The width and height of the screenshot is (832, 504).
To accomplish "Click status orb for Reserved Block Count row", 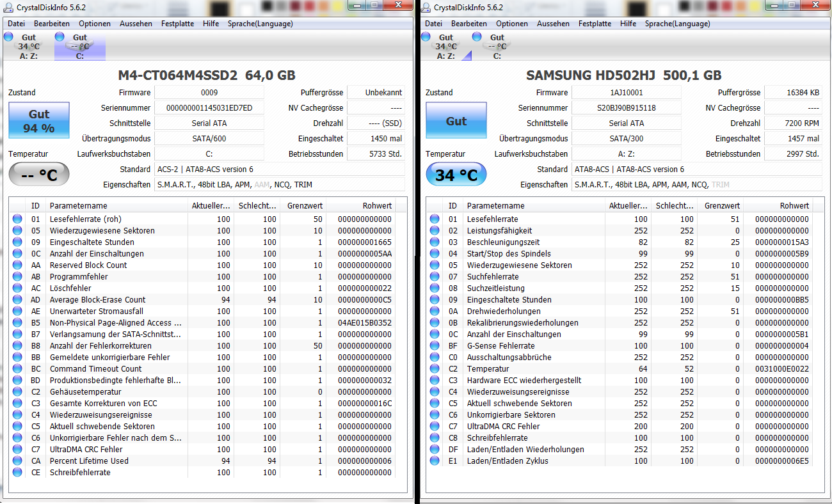I will click(x=17, y=265).
